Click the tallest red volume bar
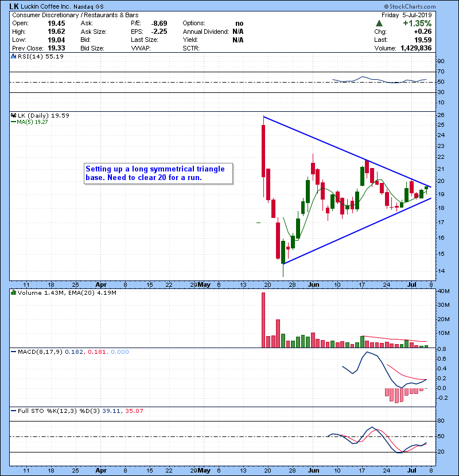459x476 pixels. pyautogui.click(x=263, y=320)
